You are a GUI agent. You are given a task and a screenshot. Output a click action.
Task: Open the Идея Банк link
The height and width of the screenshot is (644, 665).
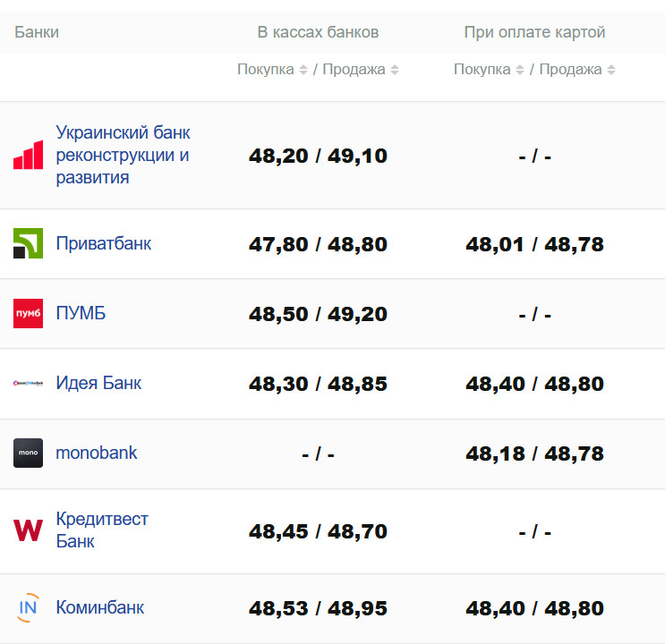pyautogui.click(x=98, y=383)
